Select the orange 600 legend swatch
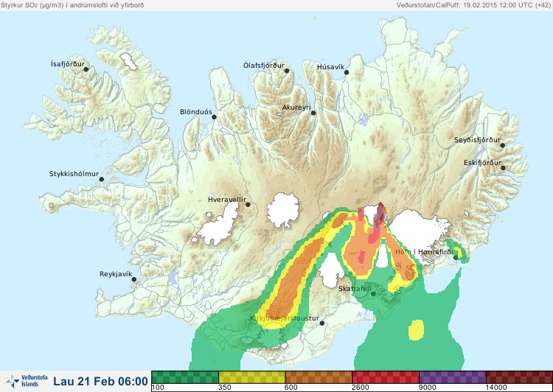 click(319, 377)
